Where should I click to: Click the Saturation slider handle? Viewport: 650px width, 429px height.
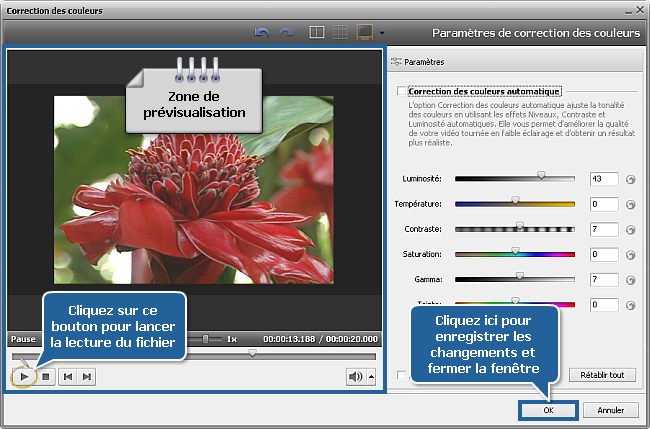click(x=515, y=252)
